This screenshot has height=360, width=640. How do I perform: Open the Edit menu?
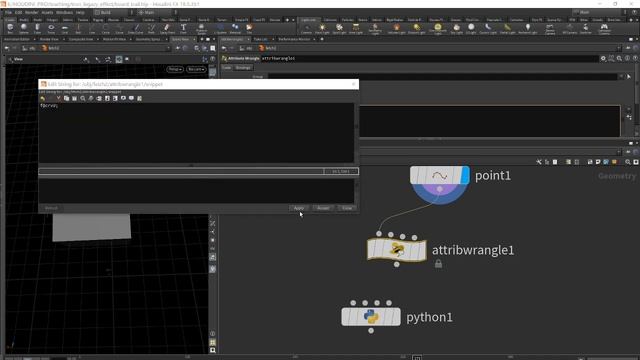(18, 13)
